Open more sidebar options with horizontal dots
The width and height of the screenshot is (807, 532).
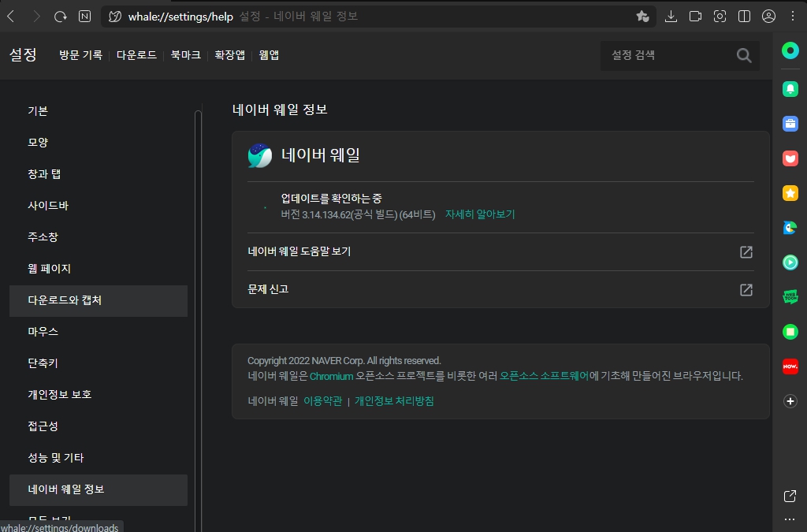pos(790,519)
